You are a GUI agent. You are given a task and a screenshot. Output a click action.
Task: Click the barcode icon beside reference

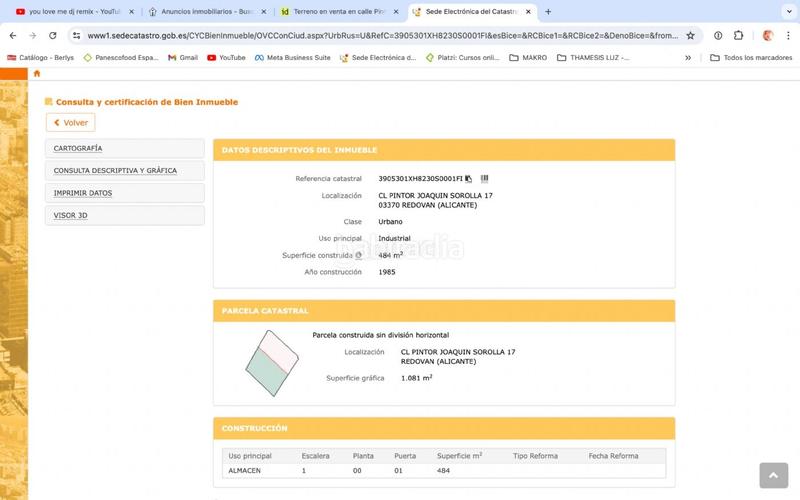[x=484, y=179]
